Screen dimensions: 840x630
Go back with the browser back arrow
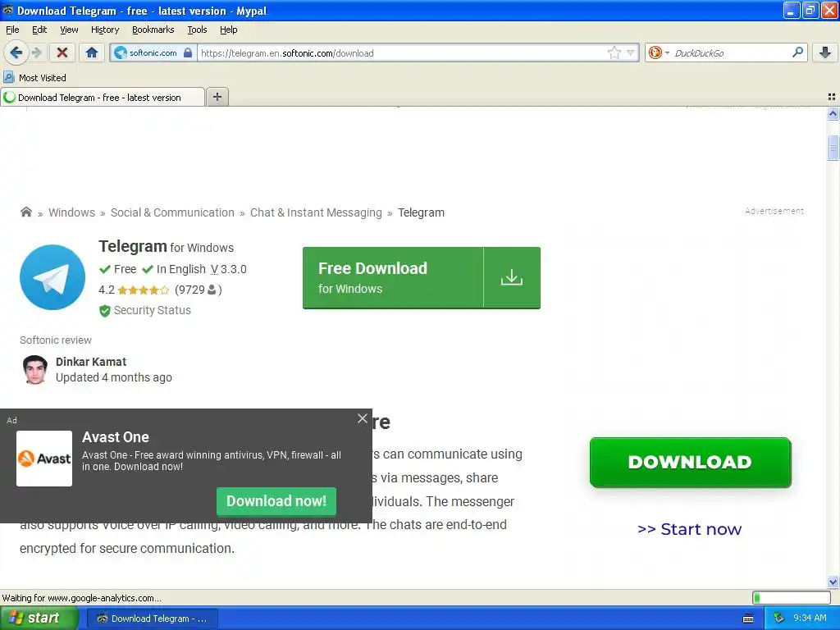(16, 52)
